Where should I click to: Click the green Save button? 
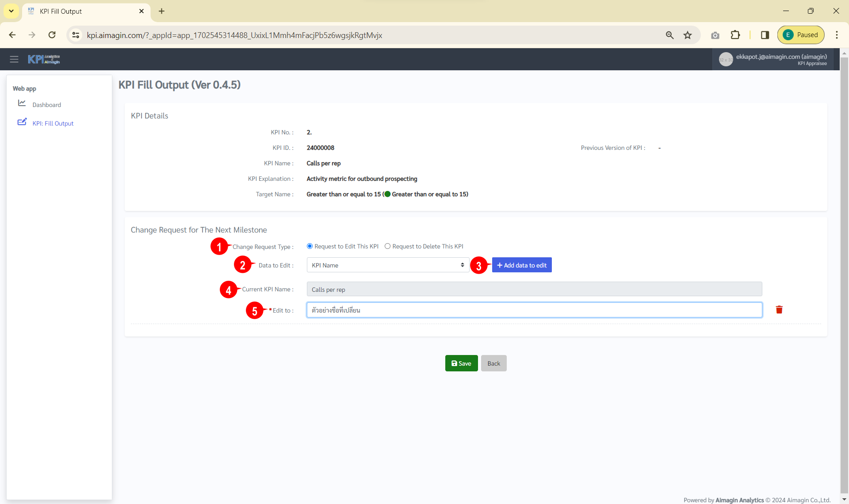pos(461,363)
